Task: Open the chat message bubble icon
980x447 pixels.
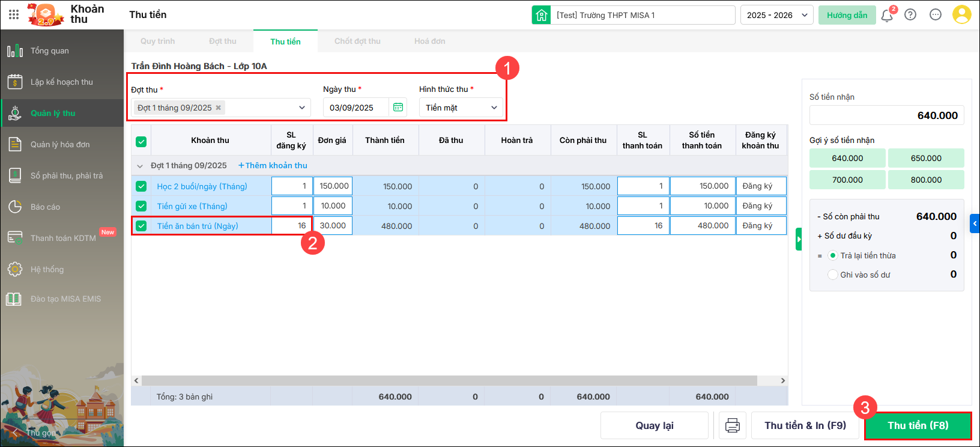Action: tap(936, 15)
